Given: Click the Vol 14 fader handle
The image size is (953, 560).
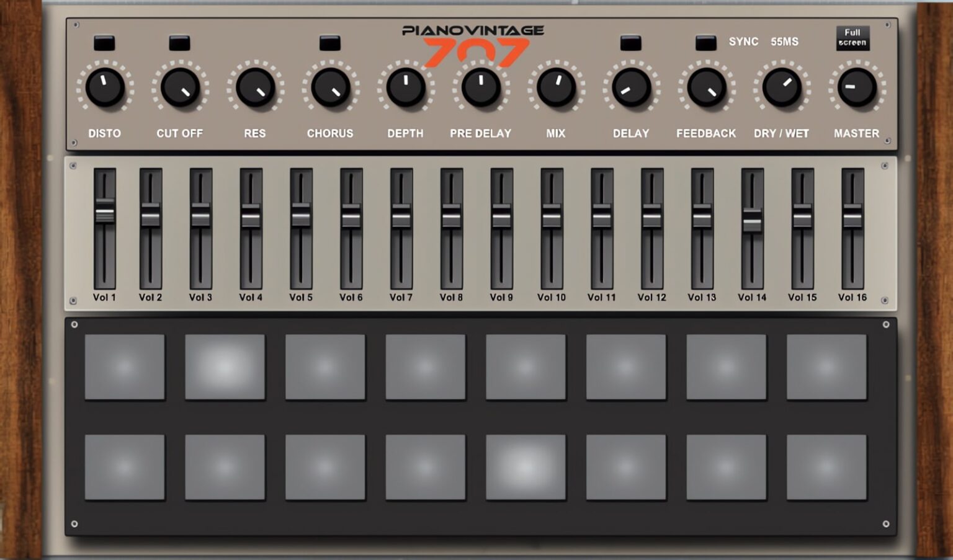Looking at the screenshot, I should tap(752, 220).
